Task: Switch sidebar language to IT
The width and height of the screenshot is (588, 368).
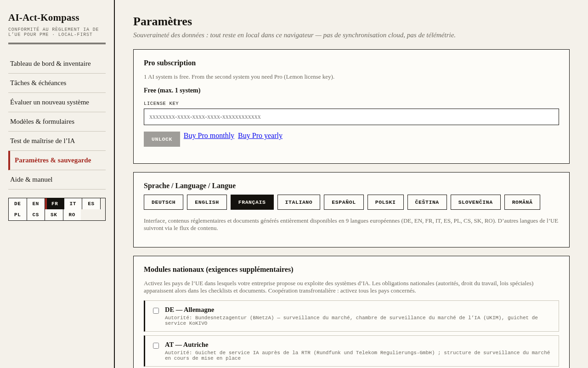Action: pyautogui.click(x=73, y=204)
